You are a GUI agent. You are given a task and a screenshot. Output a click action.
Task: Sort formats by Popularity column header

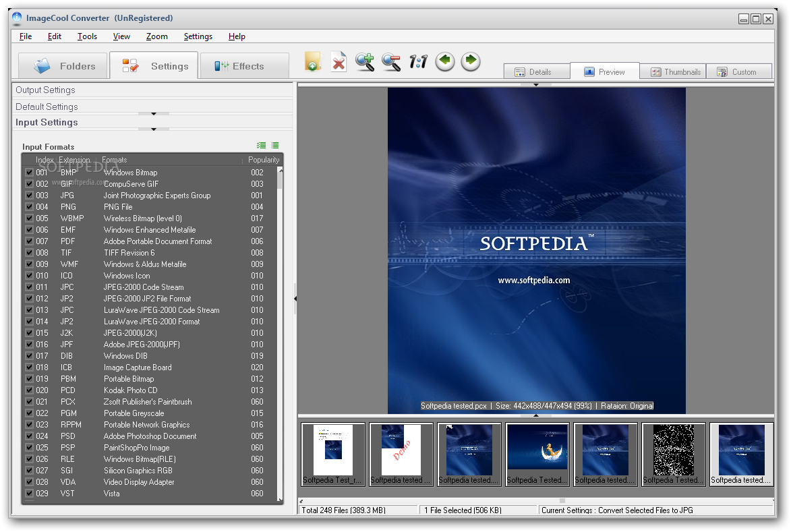tap(264, 159)
